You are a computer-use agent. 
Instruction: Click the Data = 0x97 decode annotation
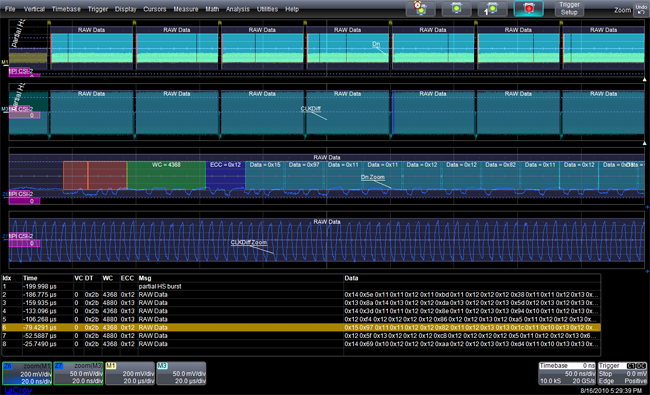coord(304,165)
